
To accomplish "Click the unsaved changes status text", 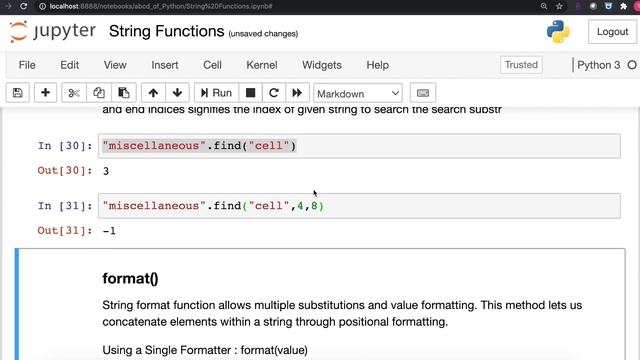I will tap(263, 34).
